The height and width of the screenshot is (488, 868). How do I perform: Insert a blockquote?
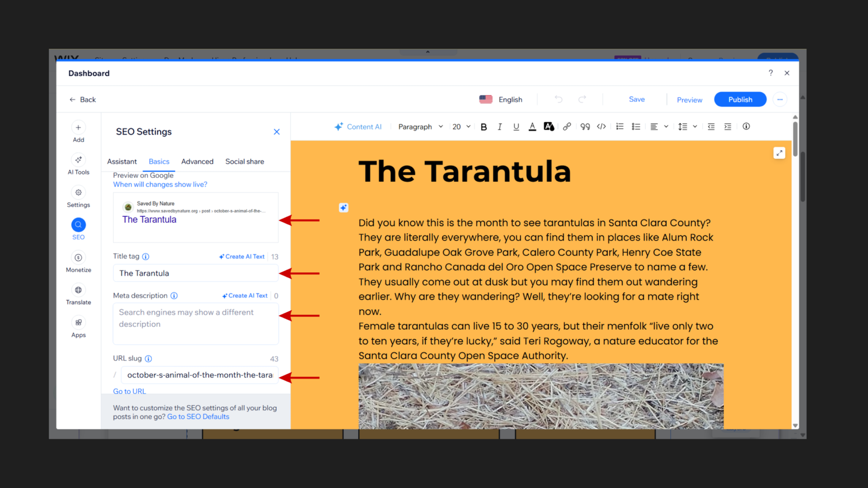tap(585, 126)
